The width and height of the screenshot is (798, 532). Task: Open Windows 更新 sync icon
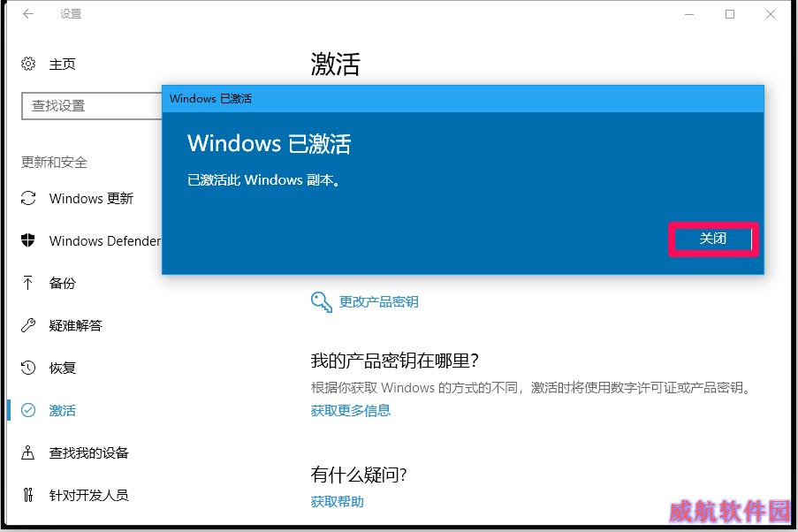click(28, 198)
